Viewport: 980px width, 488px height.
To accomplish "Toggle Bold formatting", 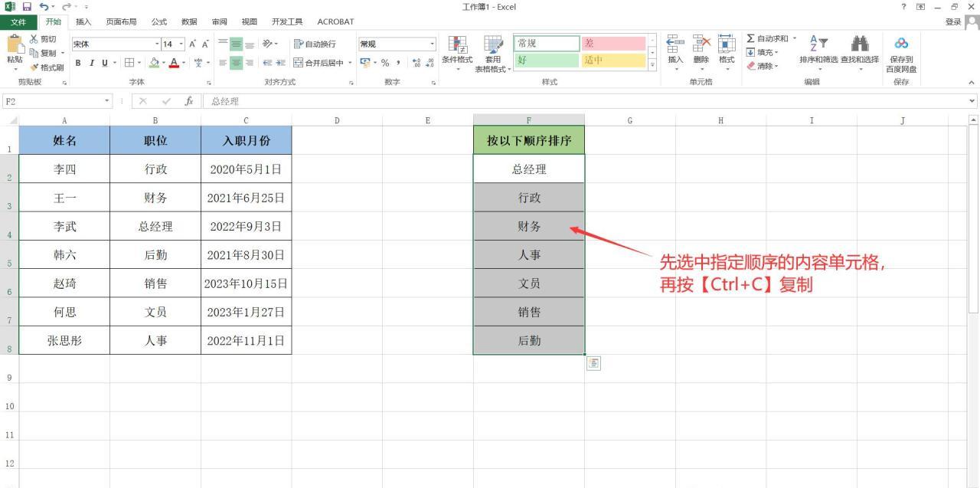I will coord(78,63).
